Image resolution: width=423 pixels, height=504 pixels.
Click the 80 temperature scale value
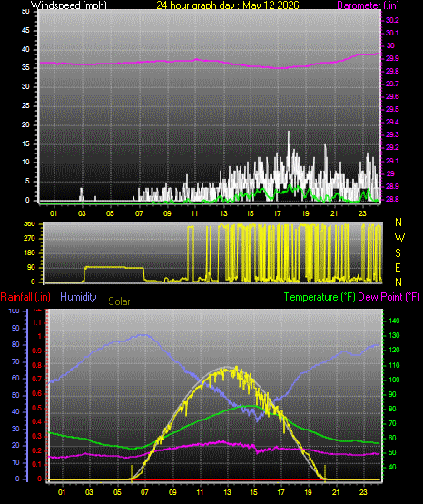tap(392, 409)
